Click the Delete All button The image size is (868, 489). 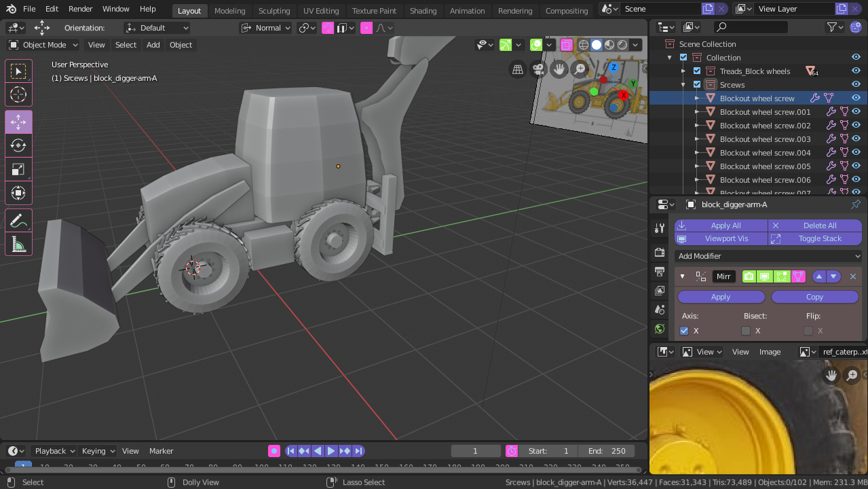tap(815, 225)
